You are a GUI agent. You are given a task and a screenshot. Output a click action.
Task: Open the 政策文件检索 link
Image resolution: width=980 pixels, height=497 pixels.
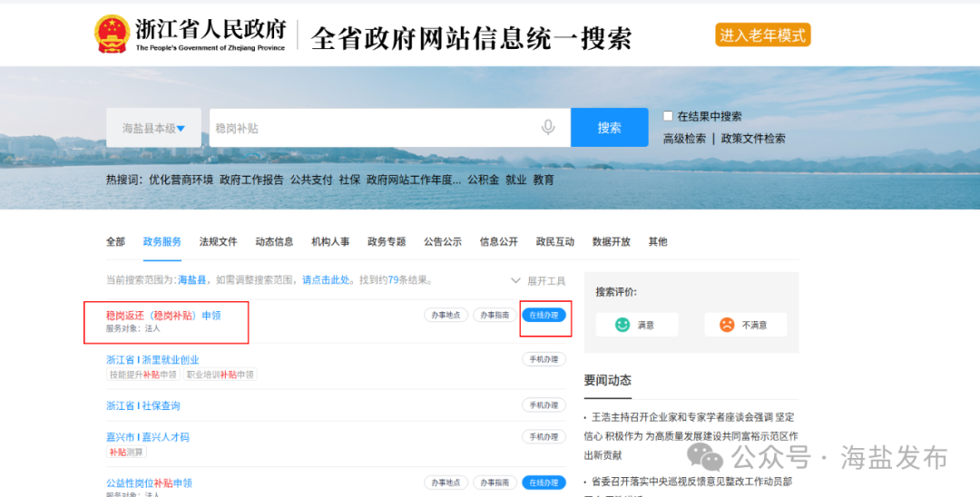[x=753, y=139]
